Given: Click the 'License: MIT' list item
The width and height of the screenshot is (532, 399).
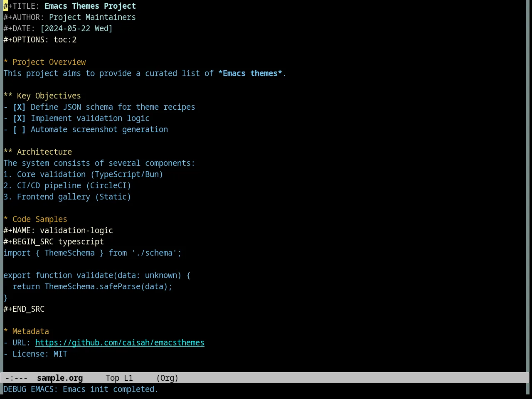Looking at the screenshot, I should pyautogui.click(x=35, y=354).
